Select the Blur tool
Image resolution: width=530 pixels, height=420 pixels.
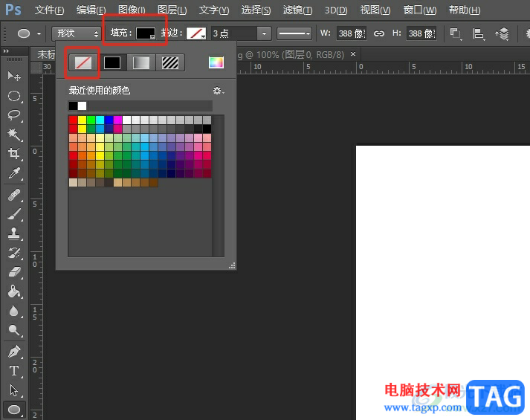(14, 311)
